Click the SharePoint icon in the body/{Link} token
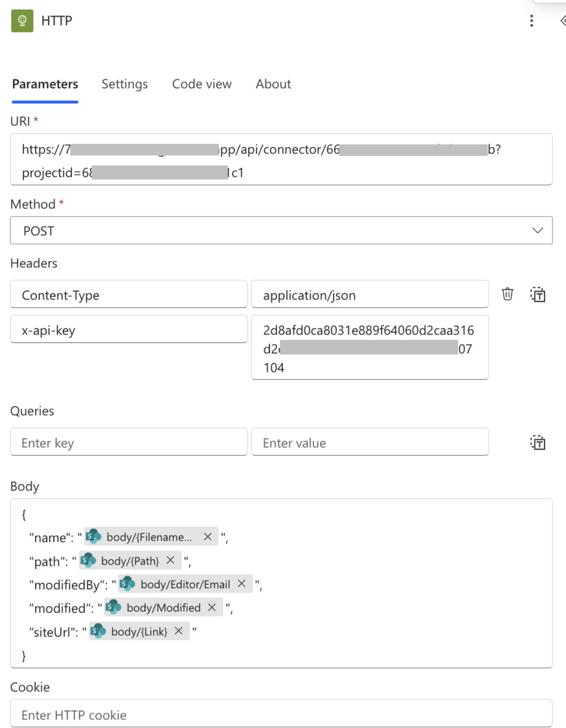This screenshot has height=728, width=566. point(98,630)
